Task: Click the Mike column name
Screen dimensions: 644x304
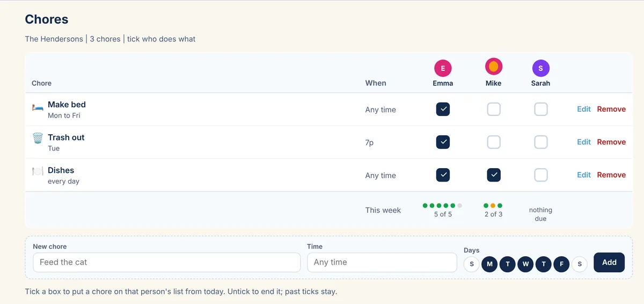Action: pos(493,83)
